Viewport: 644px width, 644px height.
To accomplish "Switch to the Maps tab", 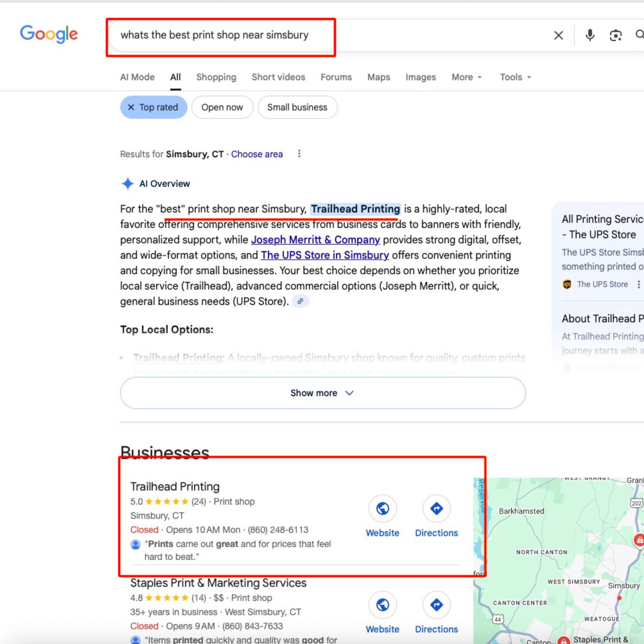I will 378,77.
